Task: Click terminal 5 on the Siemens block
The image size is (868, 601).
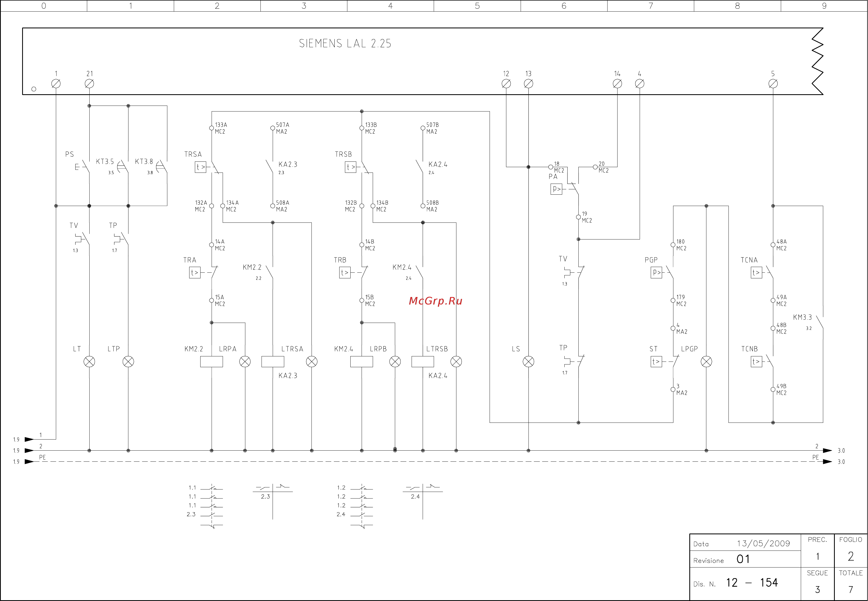Action: 773,84
